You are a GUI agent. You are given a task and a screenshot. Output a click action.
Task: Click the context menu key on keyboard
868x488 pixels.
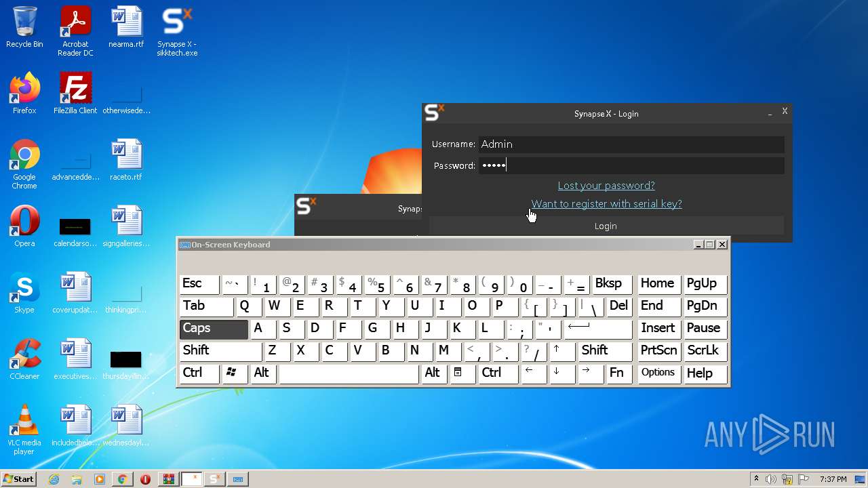tap(462, 373)
